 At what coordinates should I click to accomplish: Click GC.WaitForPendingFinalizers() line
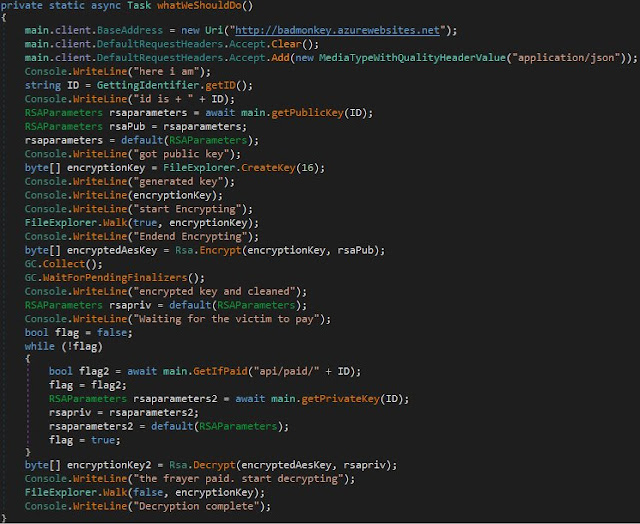click(x=115, y=278)
